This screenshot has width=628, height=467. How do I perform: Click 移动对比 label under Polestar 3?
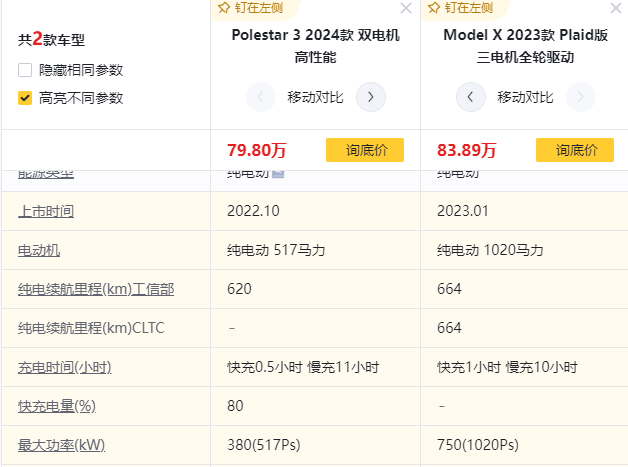click(315, 97)
